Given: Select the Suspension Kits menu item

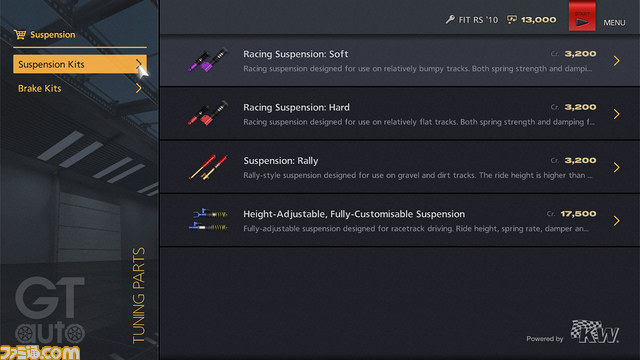Looking at the screenshot, I should [x=80, y=64].
